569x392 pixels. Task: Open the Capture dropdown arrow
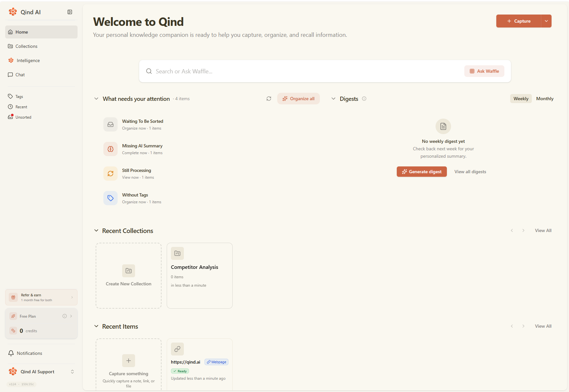coord(546,21)
